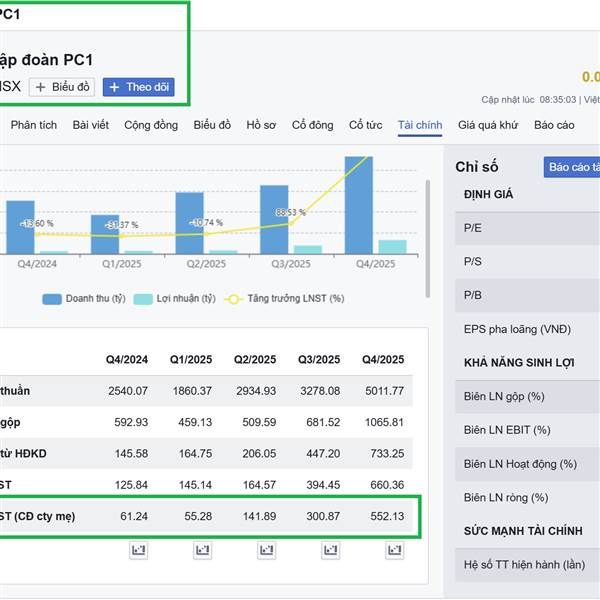The height and width of the screenshot is (600, 600).
Task: Click the chart icon under Q4/2024 column
Action: (x=139, y=550)
